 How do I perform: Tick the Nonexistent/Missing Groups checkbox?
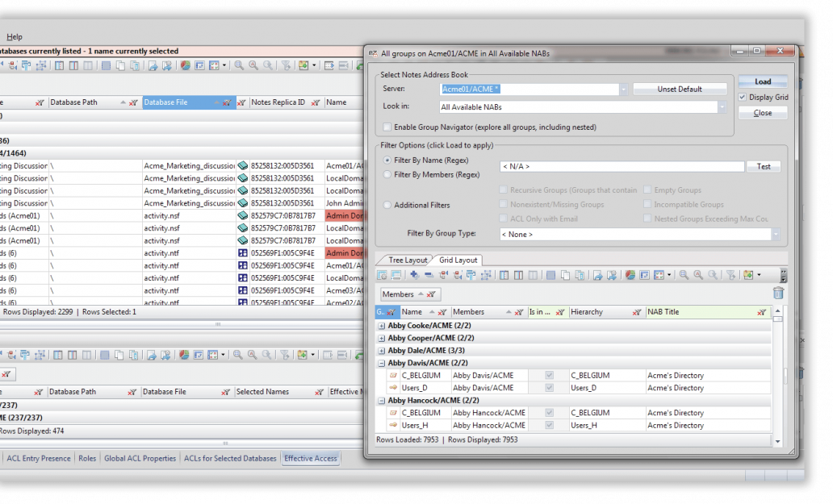(x=503, y=204)
